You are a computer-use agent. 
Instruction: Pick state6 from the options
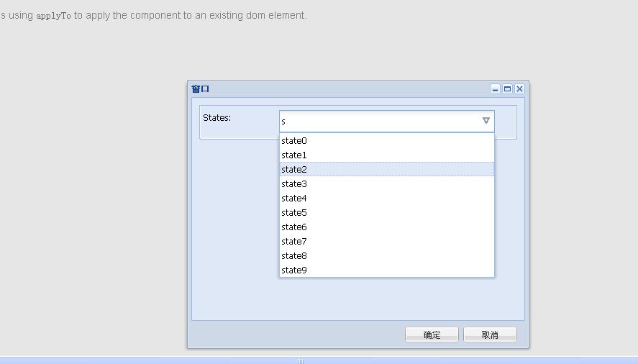coord(386,227)
